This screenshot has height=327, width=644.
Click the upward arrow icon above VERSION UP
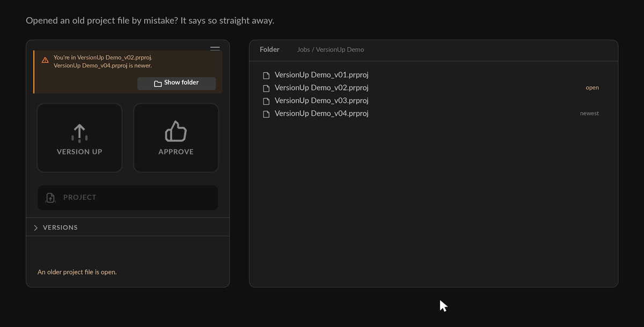79,133
